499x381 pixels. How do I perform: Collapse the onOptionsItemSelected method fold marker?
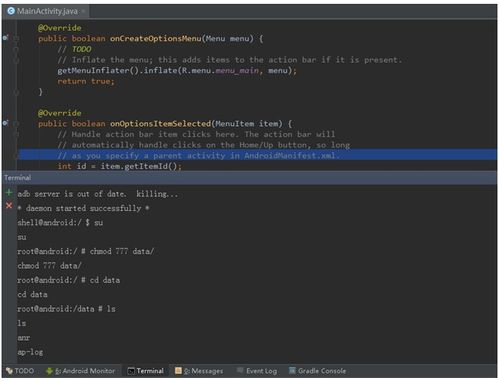16,124
